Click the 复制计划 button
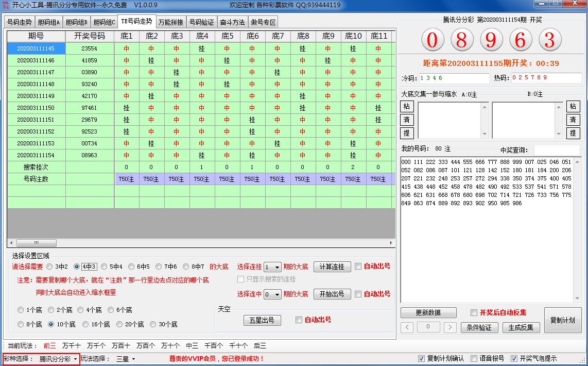Image resolution: width=588 pixels, height=366 pixels. click(x=562, y=320)
